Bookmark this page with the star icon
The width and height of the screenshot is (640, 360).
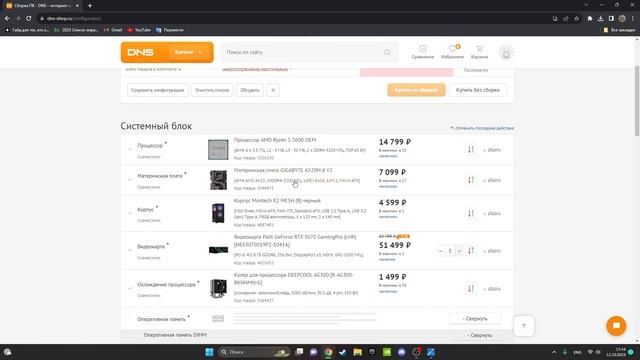coord(576,18)
